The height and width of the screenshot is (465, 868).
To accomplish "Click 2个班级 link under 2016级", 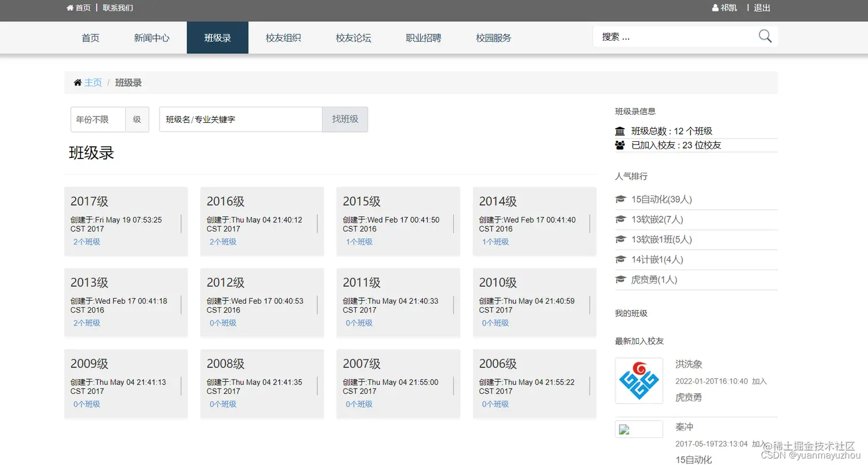I will [x=223, y=242].
